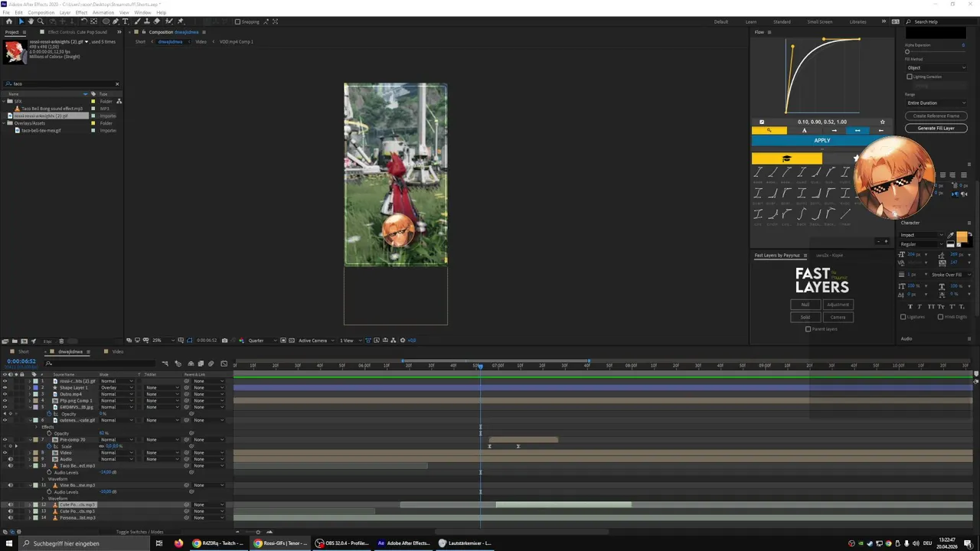Click the Graph Editor icon in timeline
The height and width of the screenshot is (551, 980).
[224, 364]
